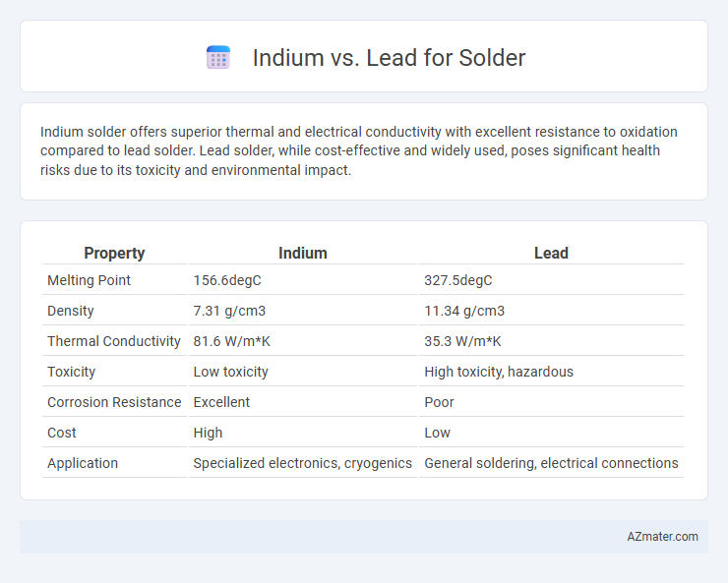This screenshot has height=583, width=728.
Task: Click the Toxicity row label
Action: pos(71,372)
